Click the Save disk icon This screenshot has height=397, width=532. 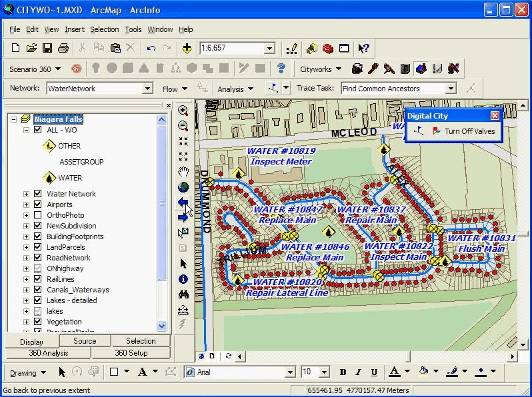click(x=47, y=48)
